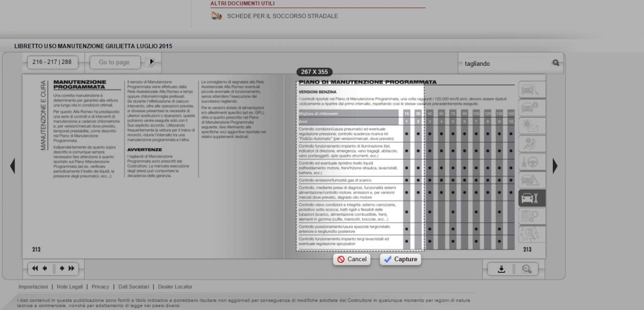644x310 pixels.
Task: Click the 'PIANO DI MANUTENZIONE PROGRAMMATA' page heading
Action: (x=368, y=82)
